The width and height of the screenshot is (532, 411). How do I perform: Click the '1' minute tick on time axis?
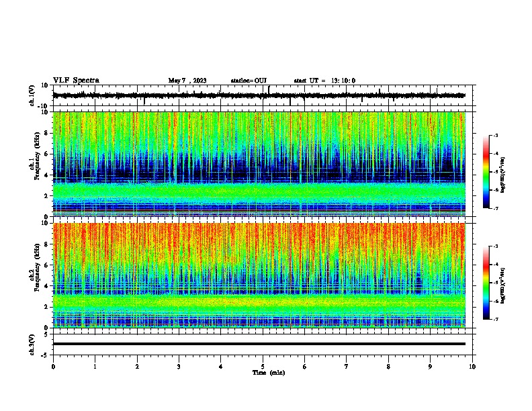click(x=95, y=367)
